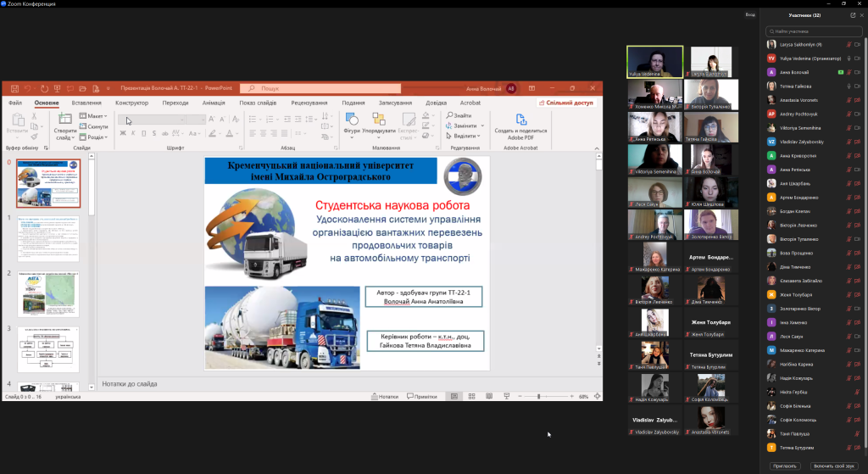Viewport: 868px width, 474px height.
Task: Click the Save icon in PowerPoint quick access toolbar
Action: (15, 88)
